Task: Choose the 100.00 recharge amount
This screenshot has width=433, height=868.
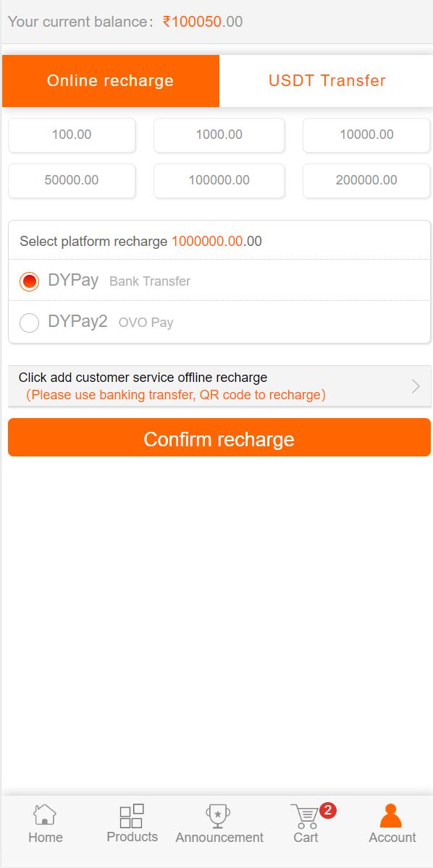Action: (72, 135)
